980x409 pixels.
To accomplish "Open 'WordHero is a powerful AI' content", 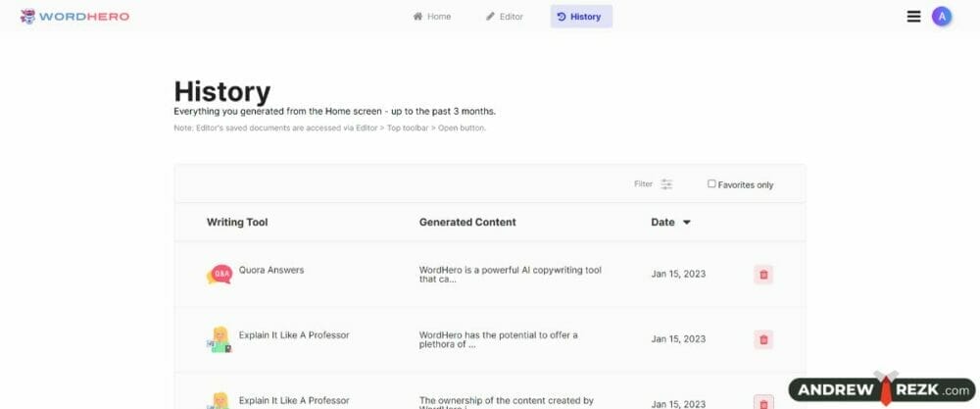I will [510, 275].
